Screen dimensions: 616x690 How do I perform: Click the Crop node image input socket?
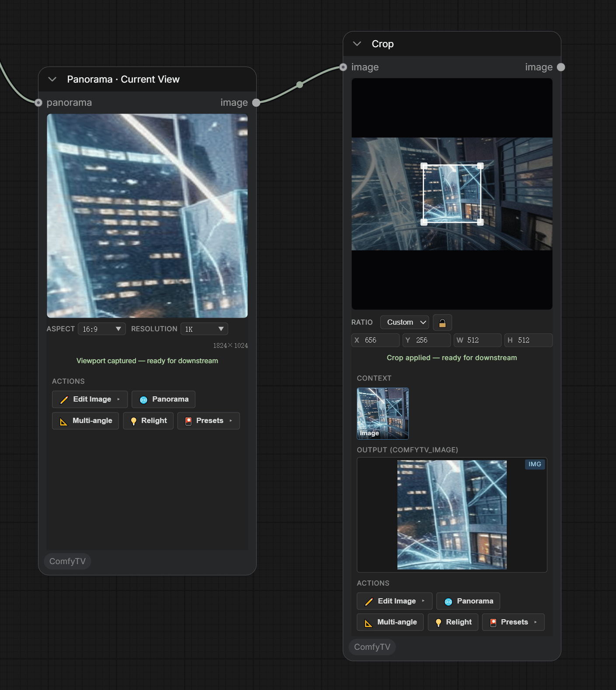point(343,67)
